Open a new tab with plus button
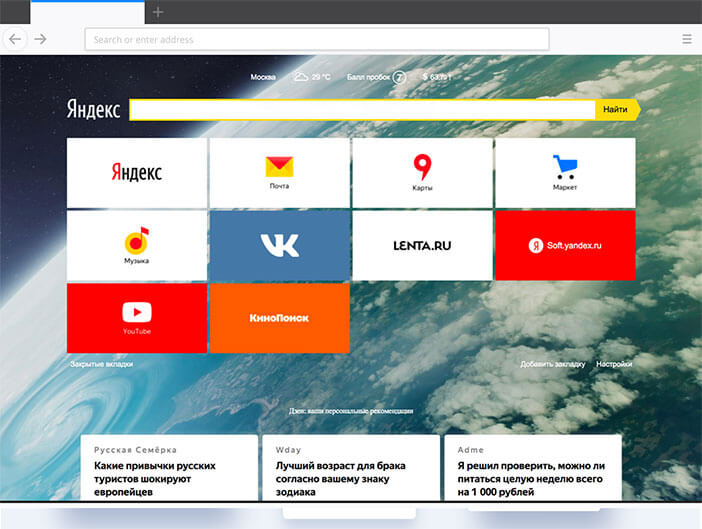The image size is (702, 529). [158, 12]
